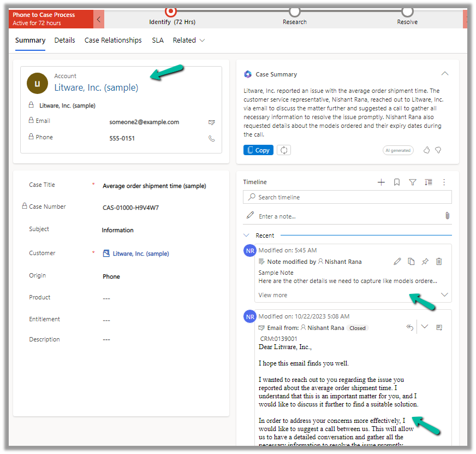Give thumbs down to the AI summary
Screen dimensions: 476x454
tap(438, 150)
